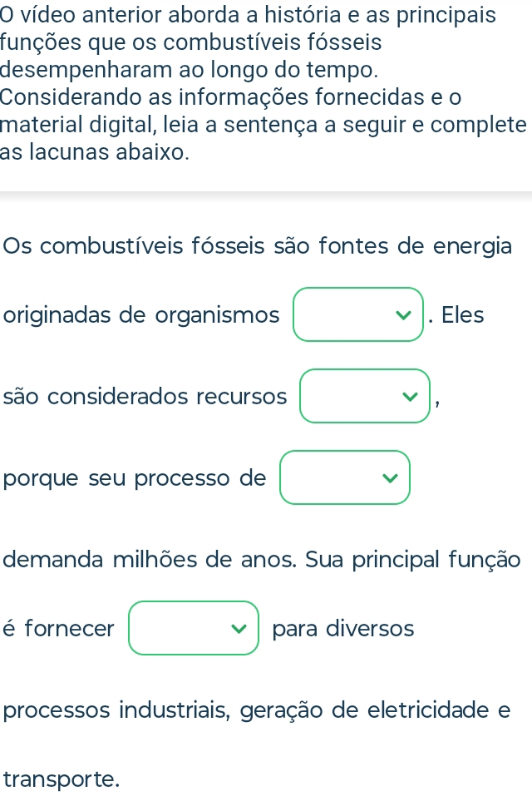The width and height of the screenshot is (532, 806).
Task: Click the text "para diversos"
Action: 342,629
